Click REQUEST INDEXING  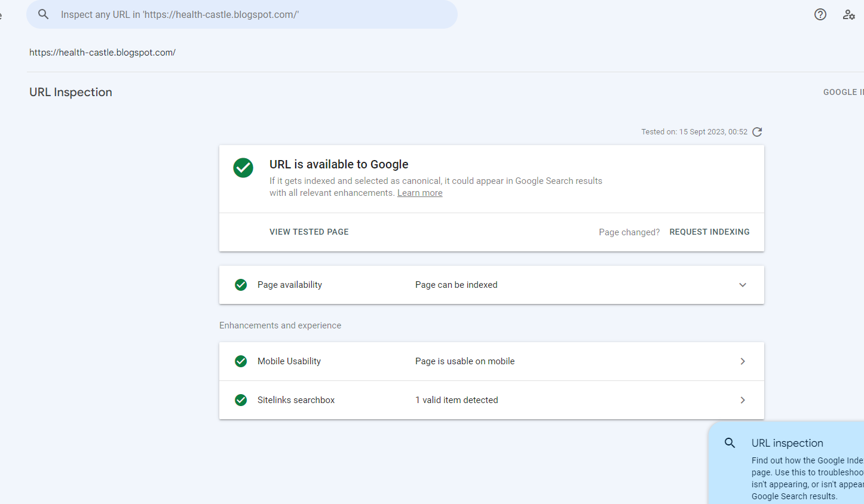pyautogui.click(x=709, y=232)
